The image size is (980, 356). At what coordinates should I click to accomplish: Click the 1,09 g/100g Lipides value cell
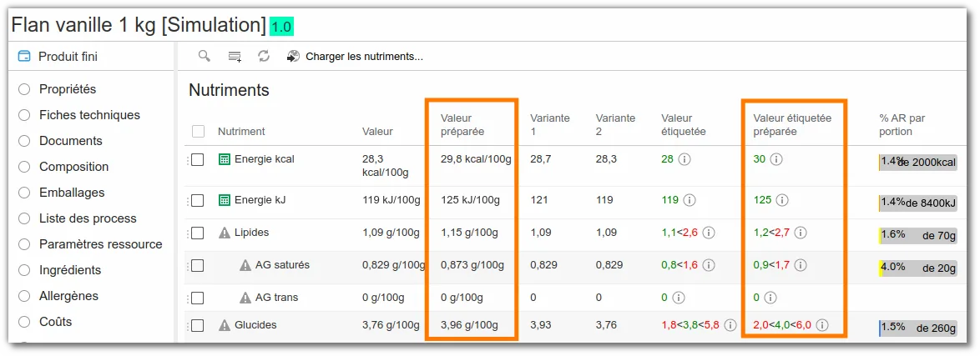point(391,233)
